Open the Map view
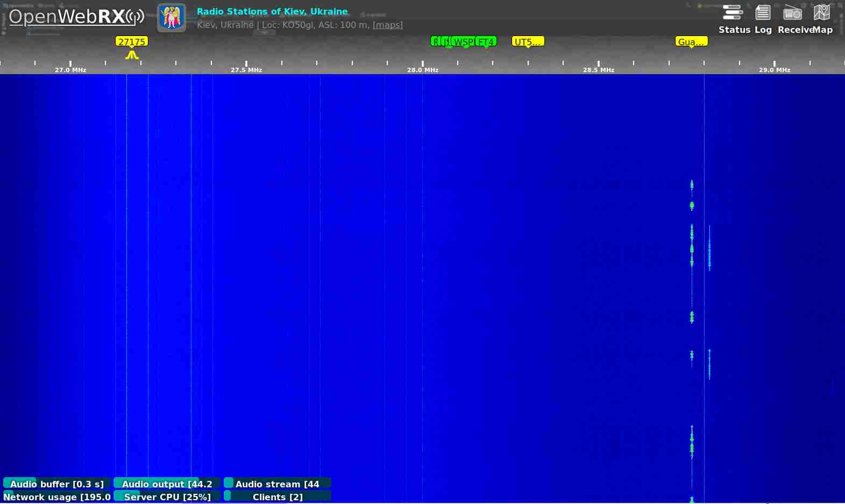This screenshot has width=845, height=504. 822,19
